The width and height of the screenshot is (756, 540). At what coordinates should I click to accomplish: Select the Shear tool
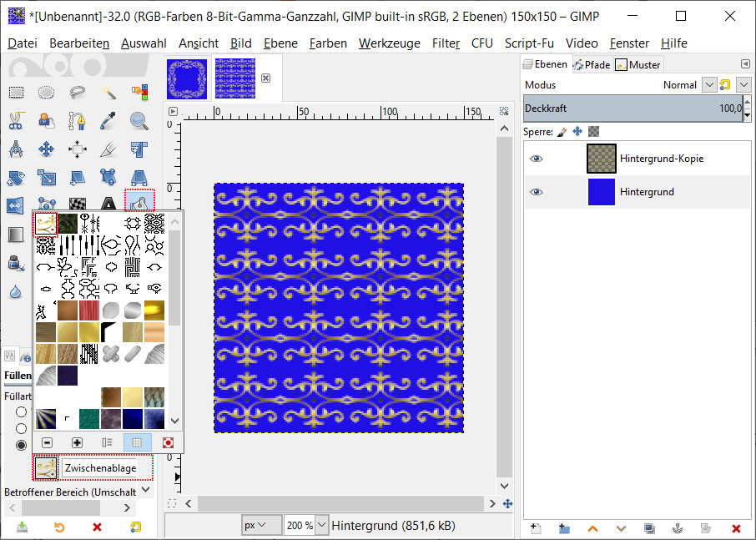point(77,178)
